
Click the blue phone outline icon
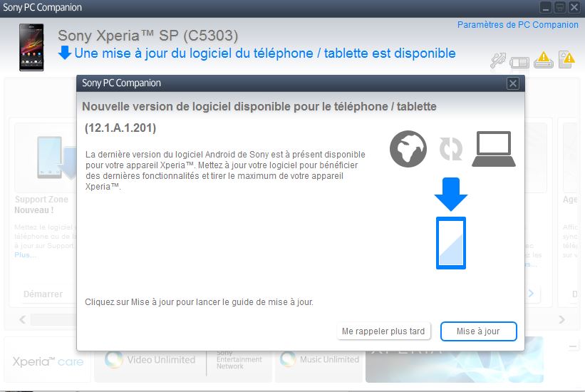pos(450,243)
